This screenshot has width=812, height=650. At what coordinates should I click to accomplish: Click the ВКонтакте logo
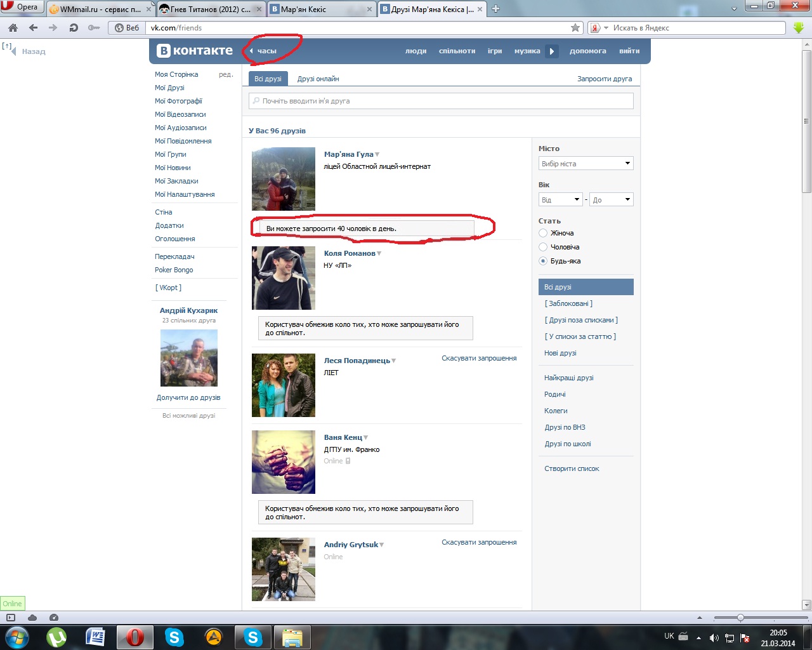coord(195,51)
